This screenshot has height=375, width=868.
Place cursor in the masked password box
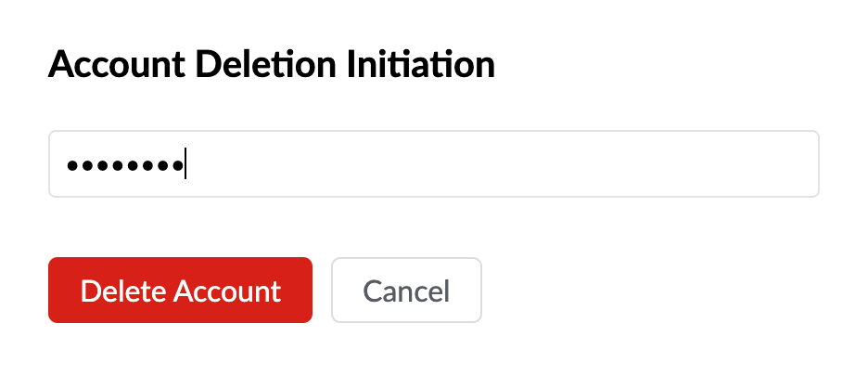coord(433,164)
